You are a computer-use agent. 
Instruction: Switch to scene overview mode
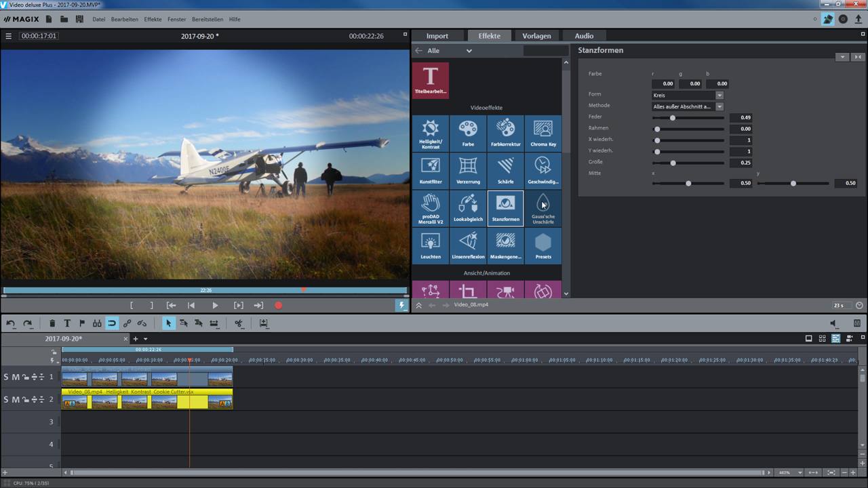pos(822,338)
